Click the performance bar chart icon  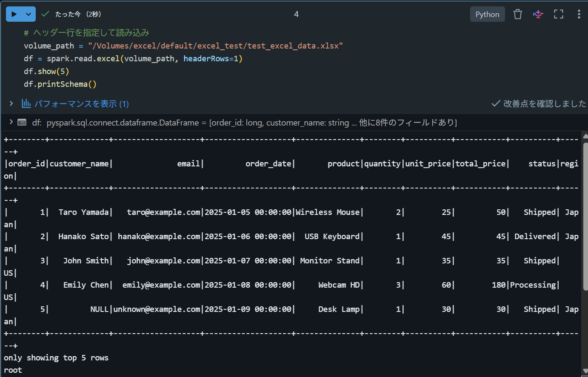[x=26, y=103]
